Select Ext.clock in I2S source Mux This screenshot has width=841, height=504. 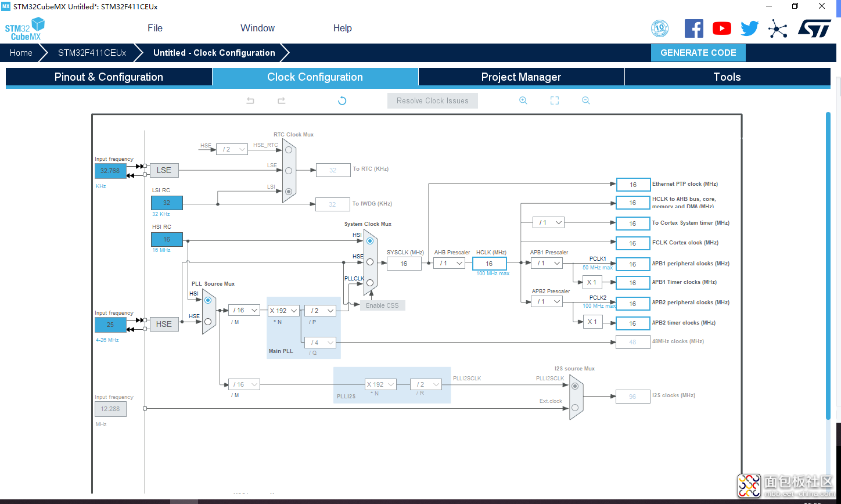tap(575, 408)
